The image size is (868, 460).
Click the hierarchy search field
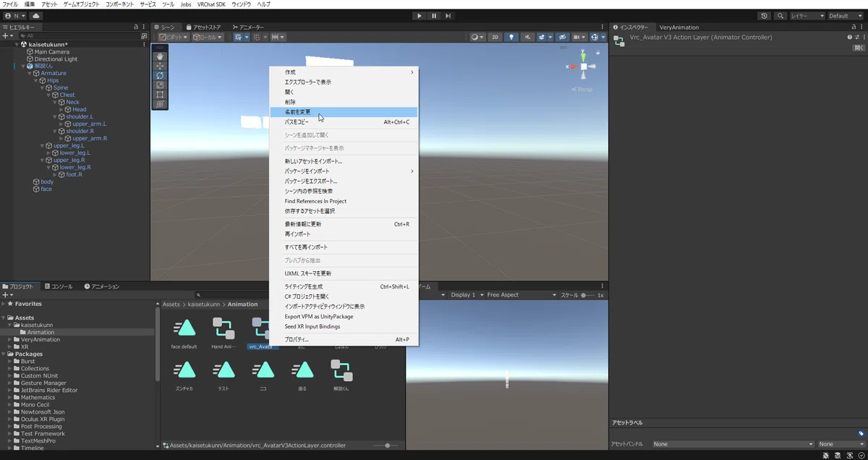(81, 35)
